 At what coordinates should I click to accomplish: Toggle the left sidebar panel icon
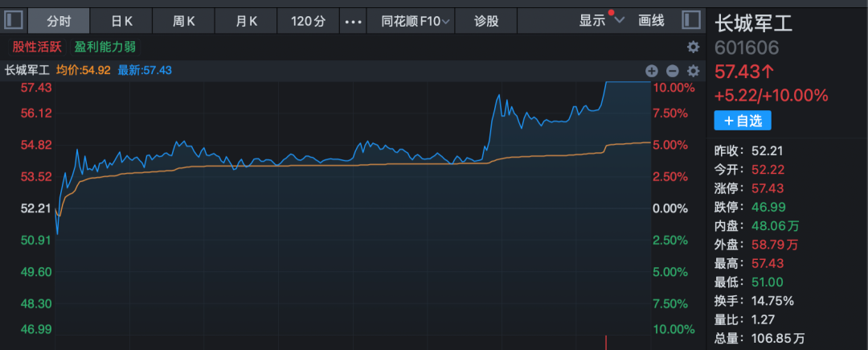(14, 21)
